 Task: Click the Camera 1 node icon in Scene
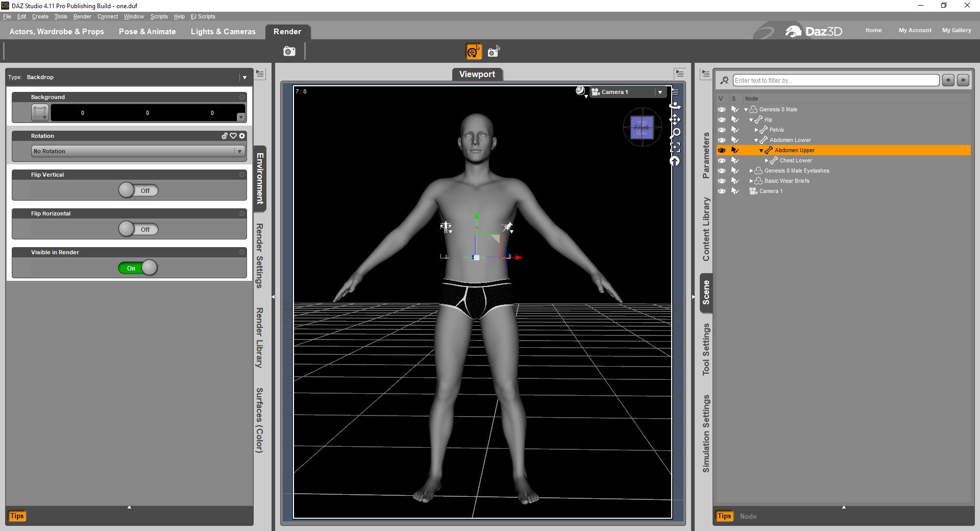point(753,191)
